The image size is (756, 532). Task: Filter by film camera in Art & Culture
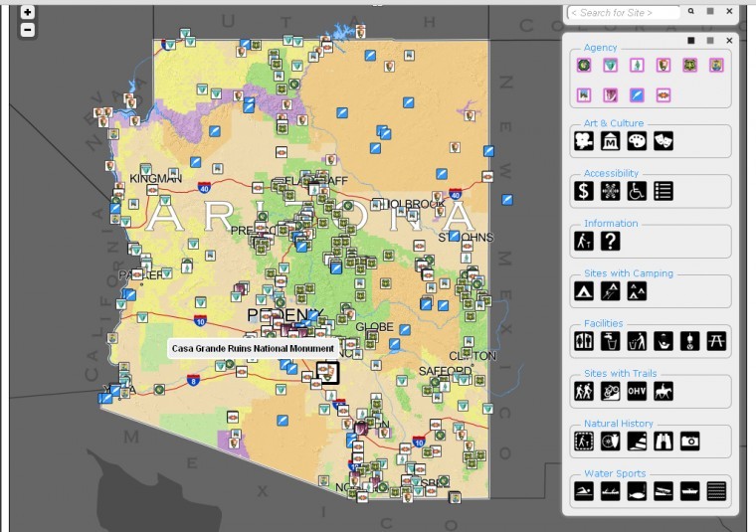coord(584,141)
